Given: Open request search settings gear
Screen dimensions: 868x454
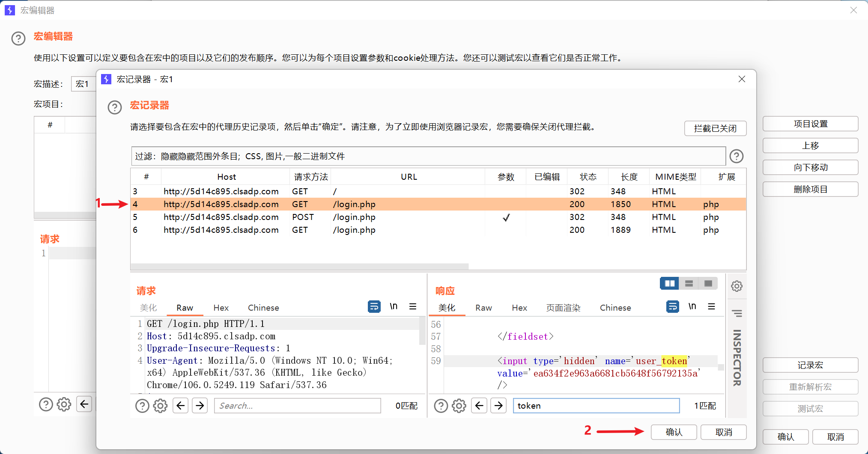Looking at the screenshot, I should [160, 406].
